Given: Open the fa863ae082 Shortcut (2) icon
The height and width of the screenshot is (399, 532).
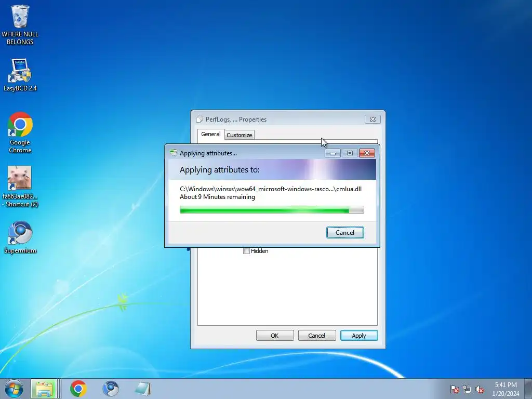Looking at the screenshot, I should coord(20,187).
